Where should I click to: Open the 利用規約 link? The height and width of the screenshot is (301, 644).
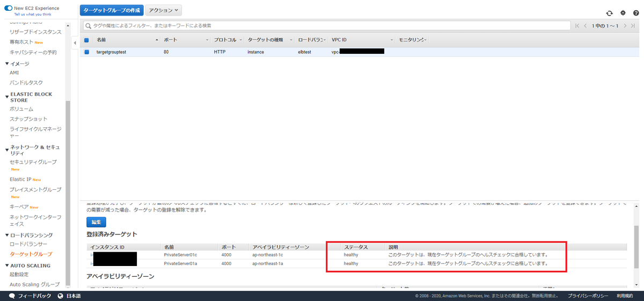tap(625, 296)
